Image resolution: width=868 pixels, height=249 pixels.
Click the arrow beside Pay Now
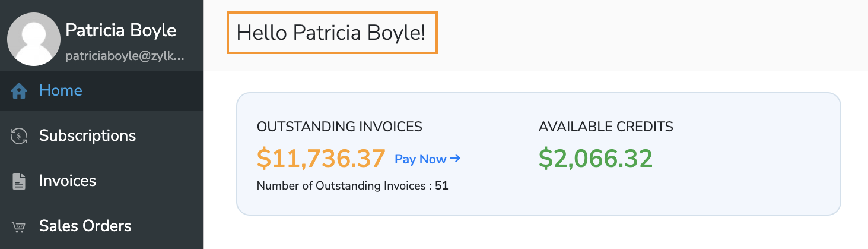[x=455, y=159]
